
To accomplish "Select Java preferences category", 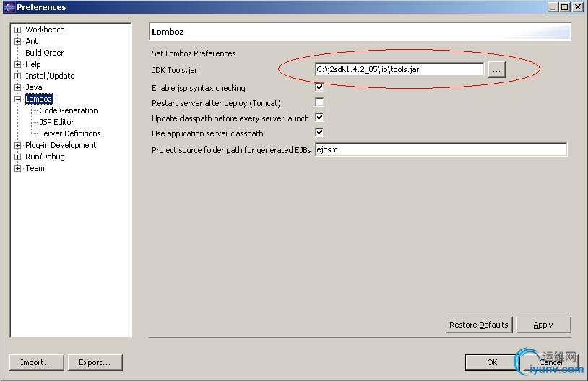I will [x=34, y=87].
